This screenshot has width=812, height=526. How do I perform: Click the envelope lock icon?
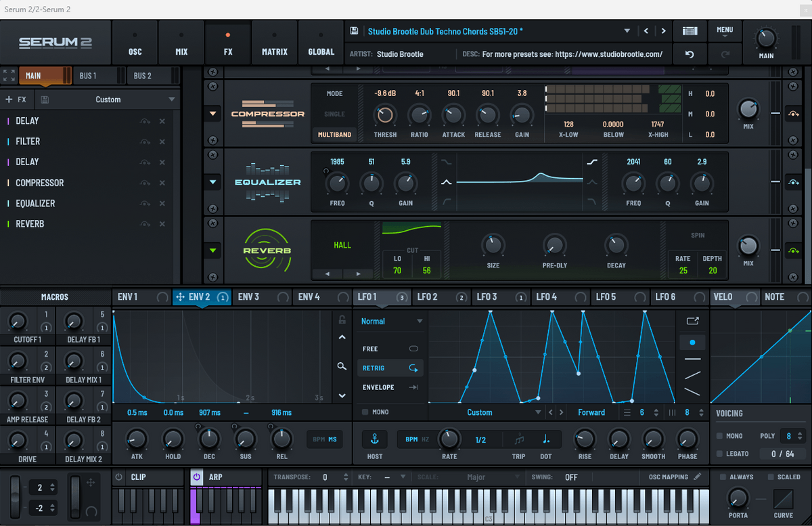(342, 320)
